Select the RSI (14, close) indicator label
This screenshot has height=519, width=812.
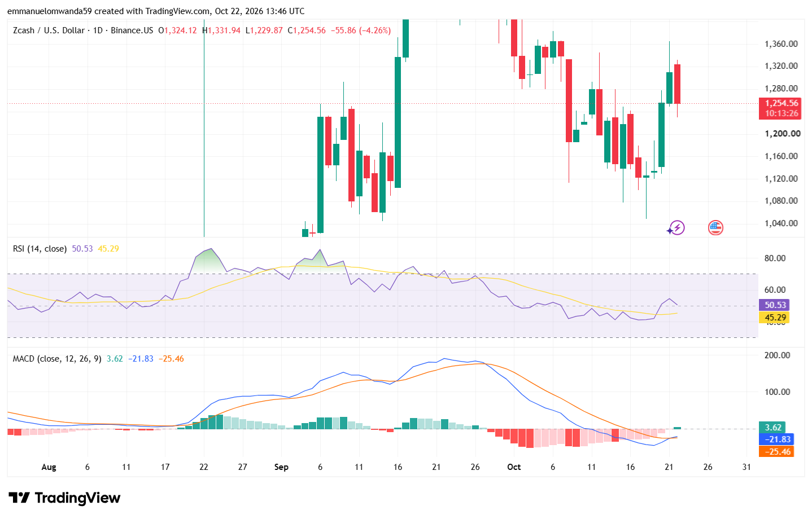click(x=40, y=249)
